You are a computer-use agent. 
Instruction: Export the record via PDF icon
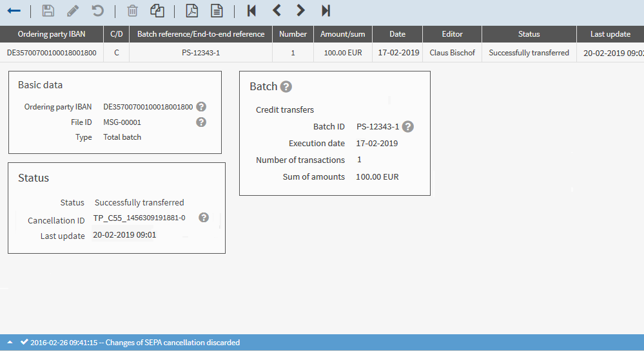tap(191, 11)
